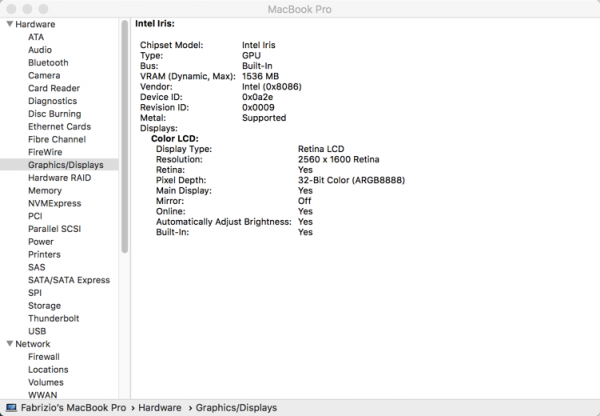Open Fibre Channel entry
This screenshot has width=600, height=416.
[57, 139]
